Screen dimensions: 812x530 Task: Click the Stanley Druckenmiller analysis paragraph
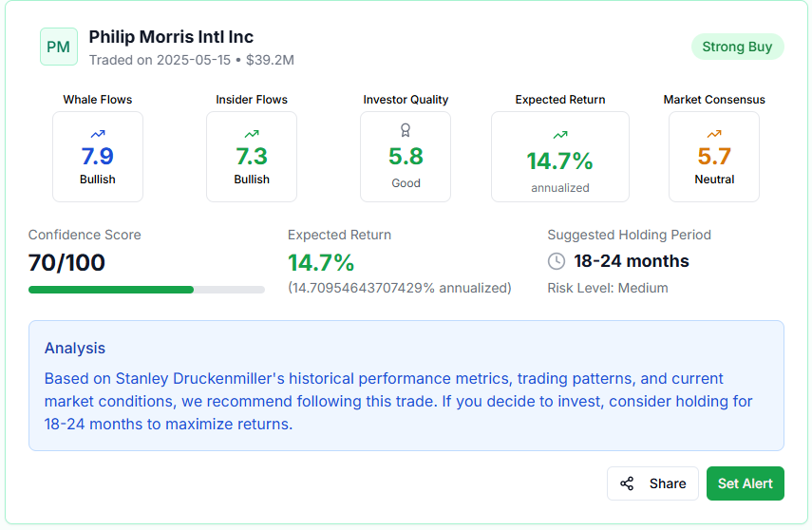(398, 402)
